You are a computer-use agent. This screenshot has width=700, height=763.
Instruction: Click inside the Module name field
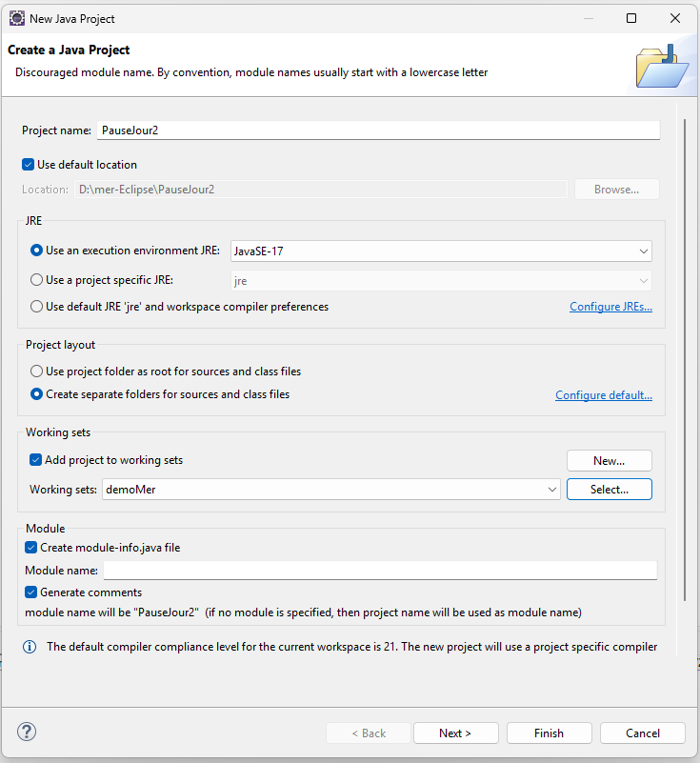[x=380, y=571]
